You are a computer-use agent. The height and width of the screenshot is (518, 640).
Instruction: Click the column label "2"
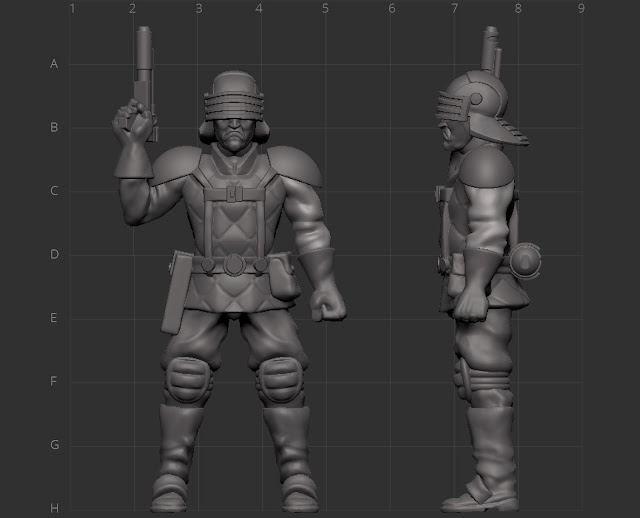pyautogui.click(x=132, y=9)
